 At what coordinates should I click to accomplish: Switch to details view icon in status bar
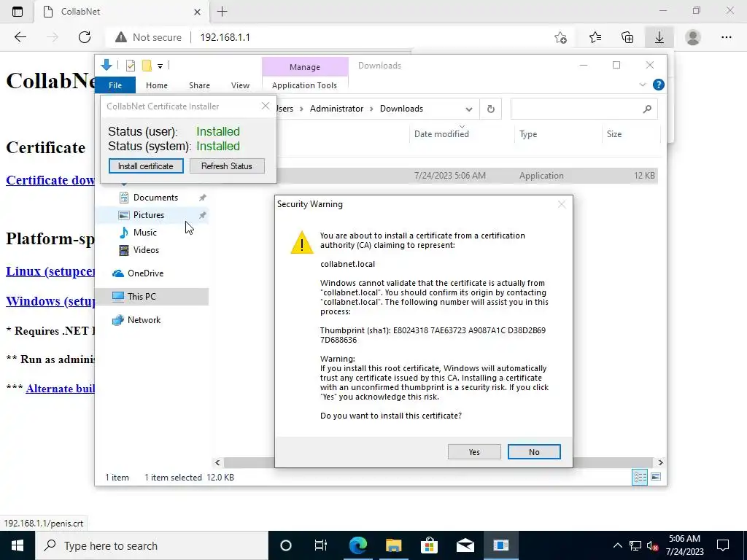click(x=640, y=477)
